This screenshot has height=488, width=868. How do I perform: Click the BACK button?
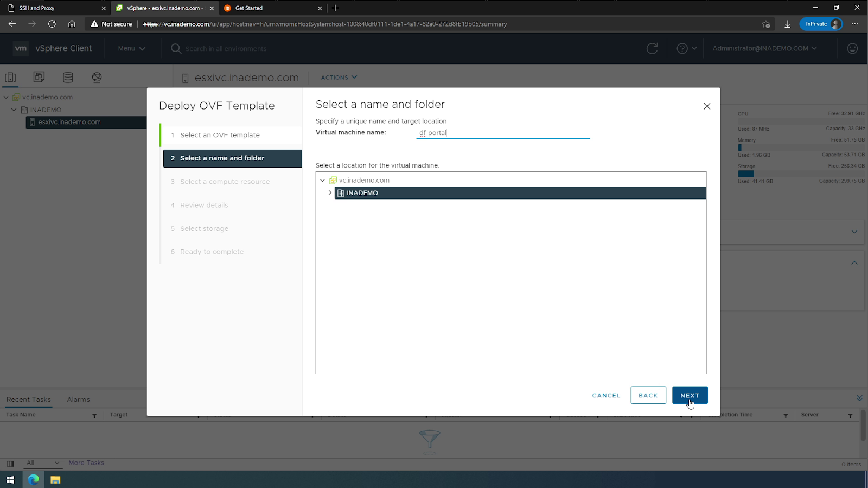[648, 395]
